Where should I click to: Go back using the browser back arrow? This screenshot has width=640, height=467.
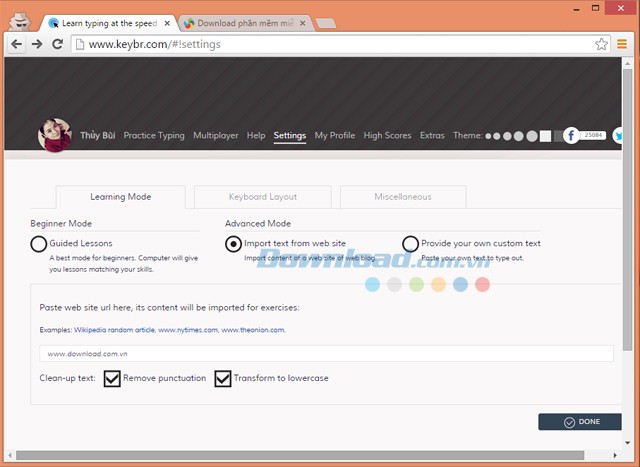pos(16,44)
